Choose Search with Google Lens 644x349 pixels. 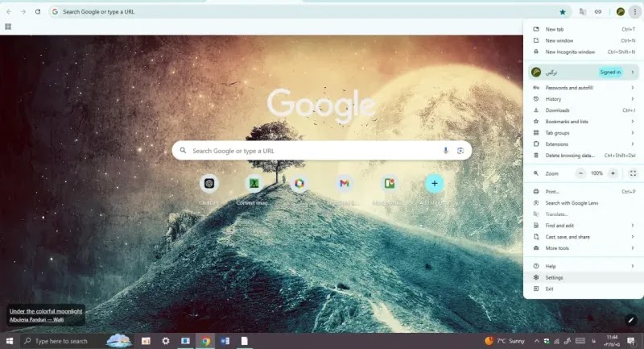tap(583, 203)
